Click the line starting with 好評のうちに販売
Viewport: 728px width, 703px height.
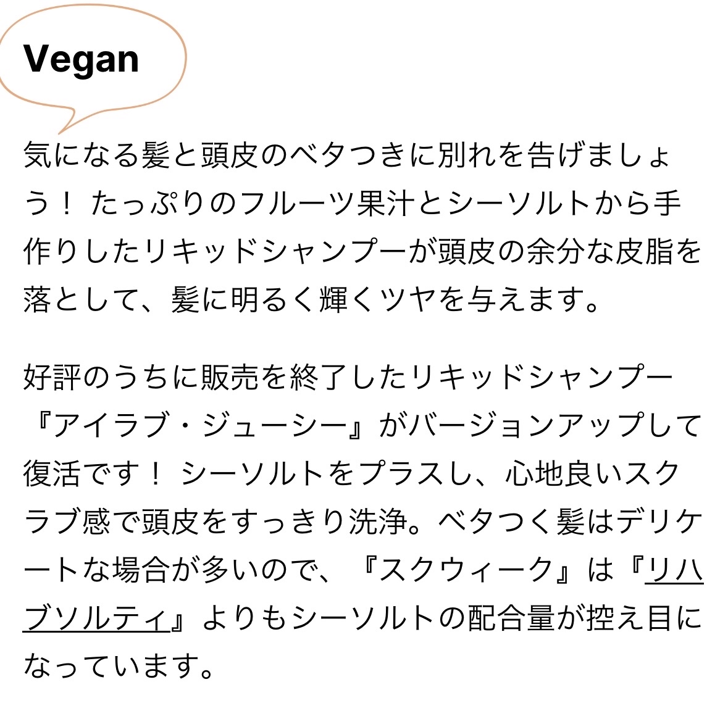pyautogui.click(x=349, y=378)
